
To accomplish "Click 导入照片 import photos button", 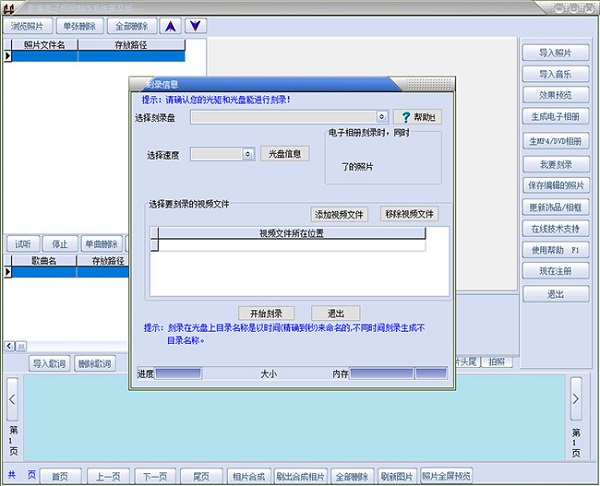I will point(556,53).
